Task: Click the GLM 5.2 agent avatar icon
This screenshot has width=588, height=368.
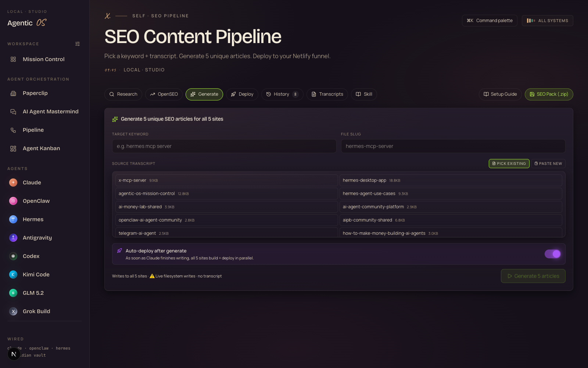Action: (x=13, y=293)
